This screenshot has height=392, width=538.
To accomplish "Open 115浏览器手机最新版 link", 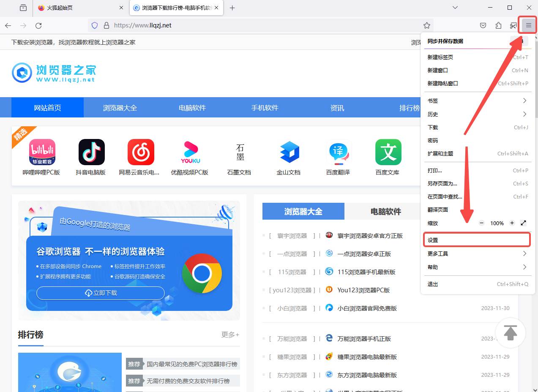I will (366, 272).
